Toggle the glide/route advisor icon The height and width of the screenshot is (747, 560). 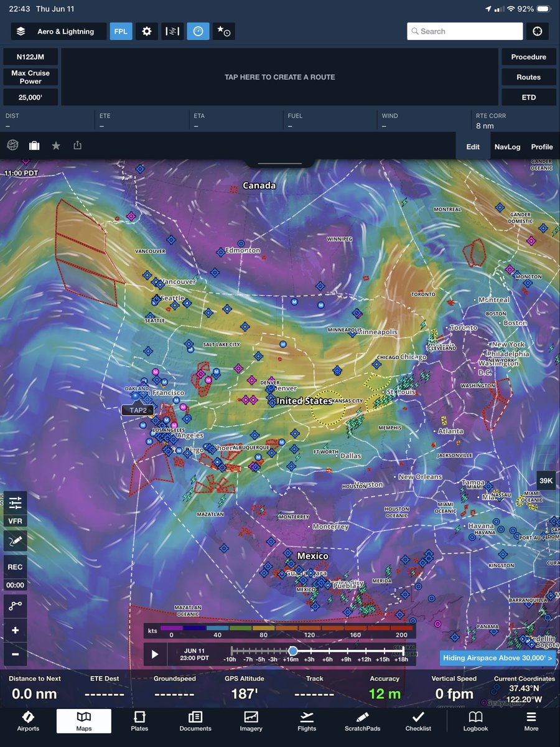click(172, 31)
